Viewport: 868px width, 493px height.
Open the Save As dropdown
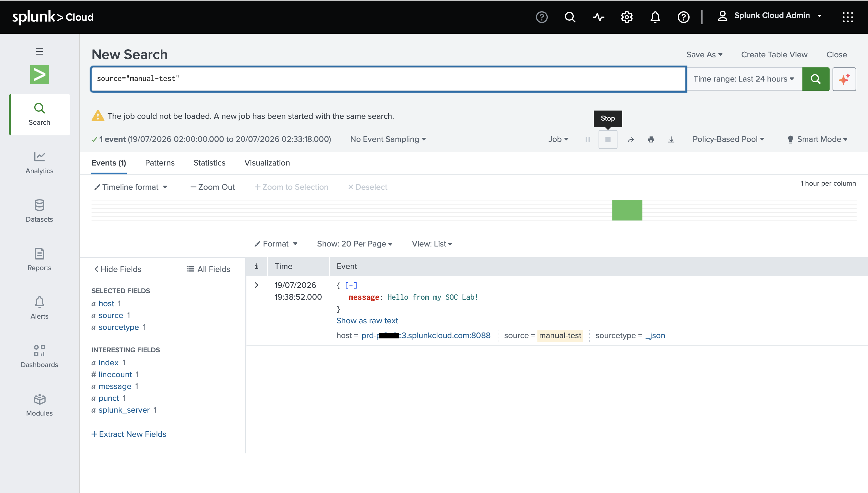click(704, 55)
